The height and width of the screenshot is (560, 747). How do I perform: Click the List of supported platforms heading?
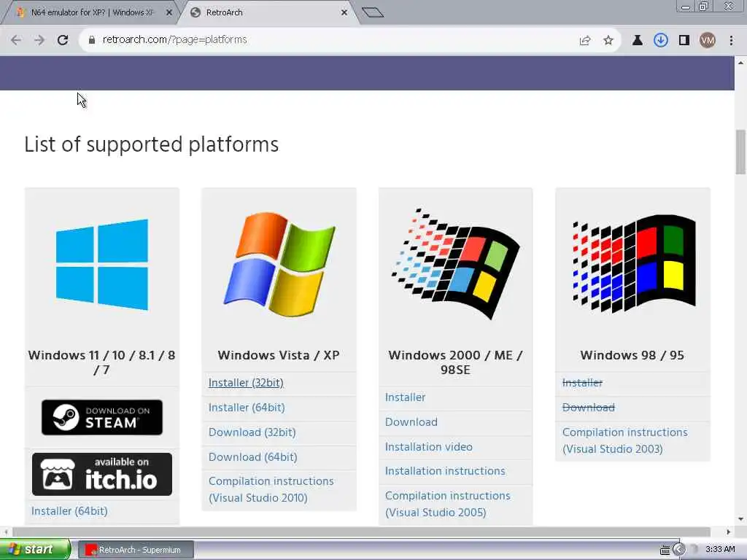(152, 145)
